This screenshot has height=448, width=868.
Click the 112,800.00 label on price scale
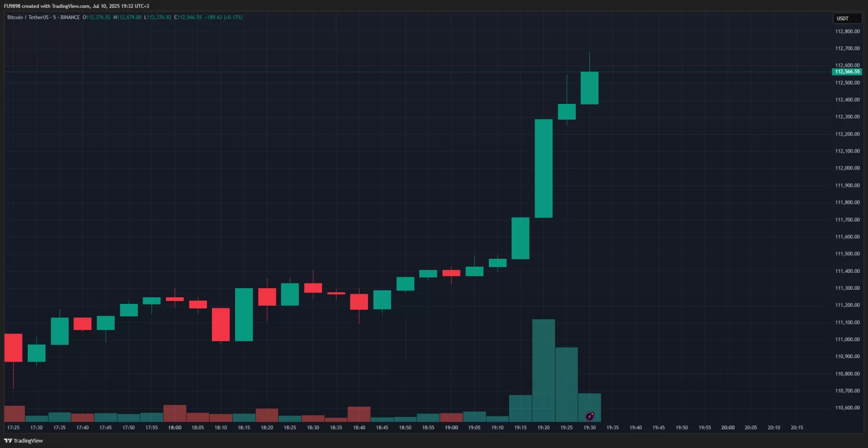pyautogui.click(x=847, y=32)
